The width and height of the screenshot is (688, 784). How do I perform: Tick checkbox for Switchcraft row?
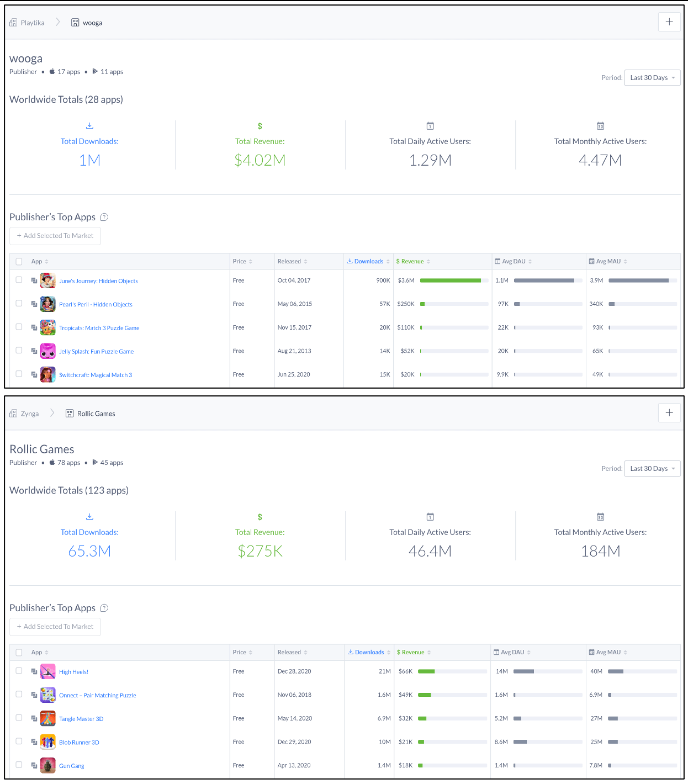(19, 374)
